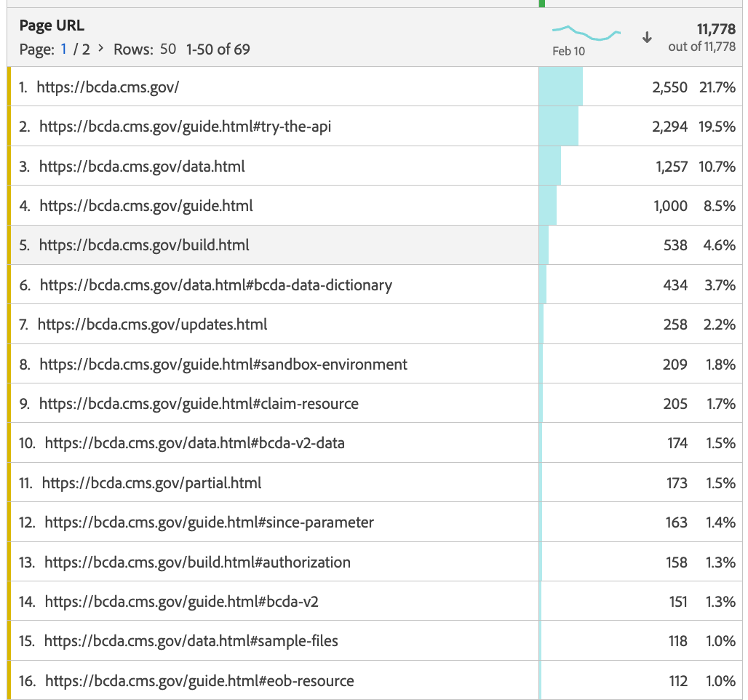This screenshot has width=748, height=700.
Task: Click the 1,000 value for guide.html
Action: click(670, 206)
